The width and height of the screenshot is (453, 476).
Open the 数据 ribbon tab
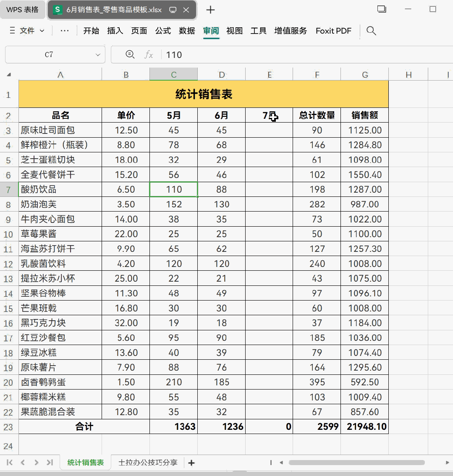pyautogui.click(x=187, y=31)
